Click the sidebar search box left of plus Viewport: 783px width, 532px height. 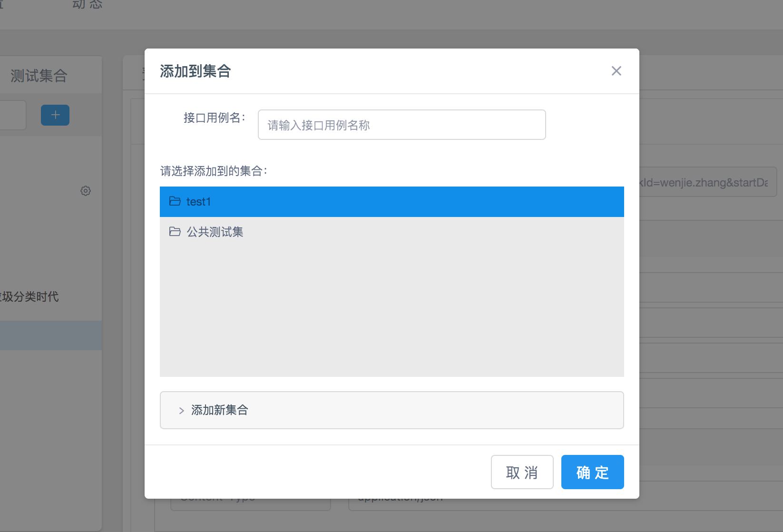click(12, 115)
